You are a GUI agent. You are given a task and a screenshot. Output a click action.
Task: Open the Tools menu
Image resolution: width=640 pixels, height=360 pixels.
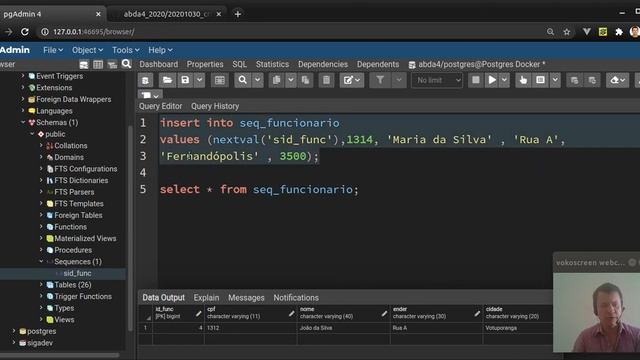(126, 50)
